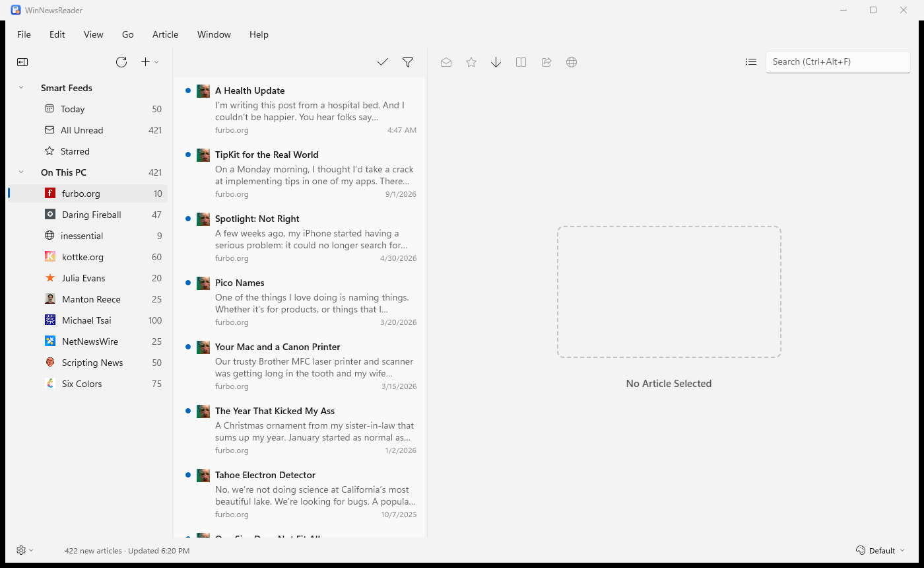Select the Manton Reece feed avatar

point(50,299)
